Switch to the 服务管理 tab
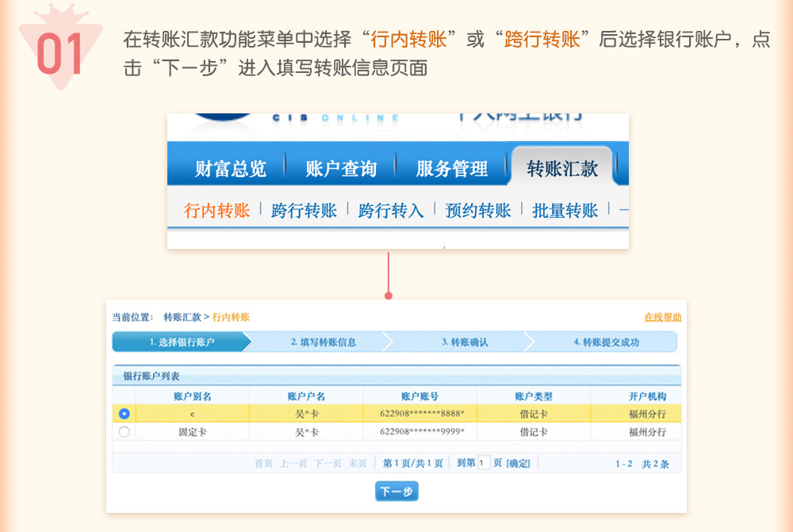The width and height of the screenshot is (793, 532). pyautogui.click(x=452, y=168)
